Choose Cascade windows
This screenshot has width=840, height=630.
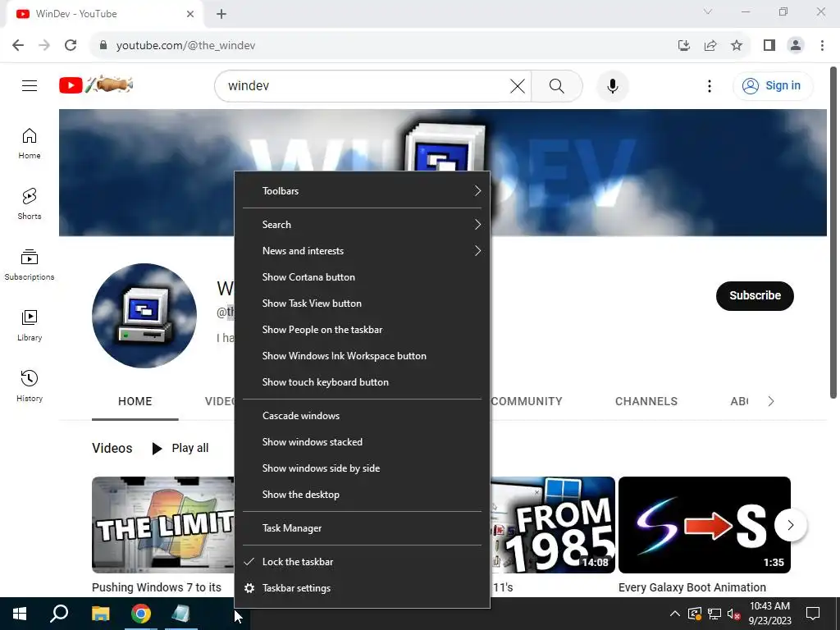(362, 416)
